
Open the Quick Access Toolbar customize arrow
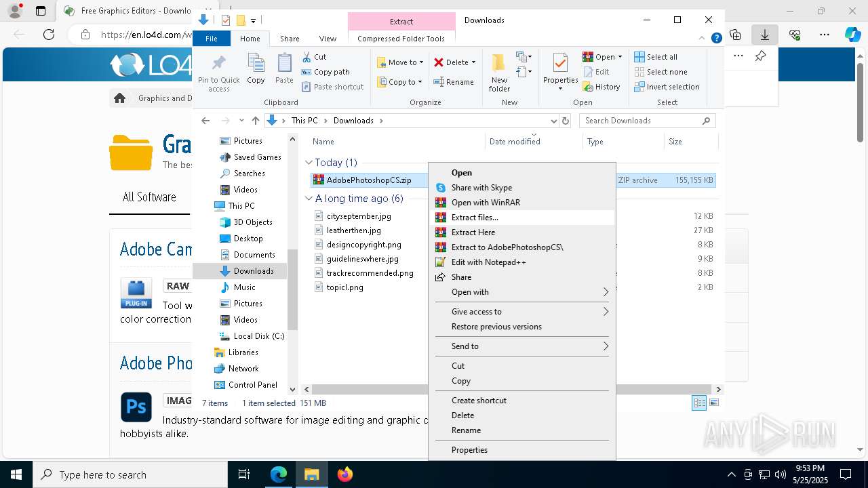[x=253, y=20]
